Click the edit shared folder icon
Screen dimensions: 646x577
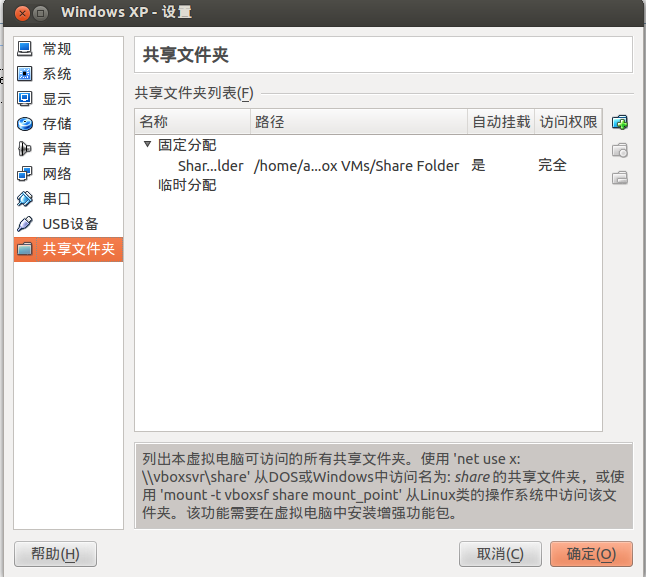click(620, 151)
